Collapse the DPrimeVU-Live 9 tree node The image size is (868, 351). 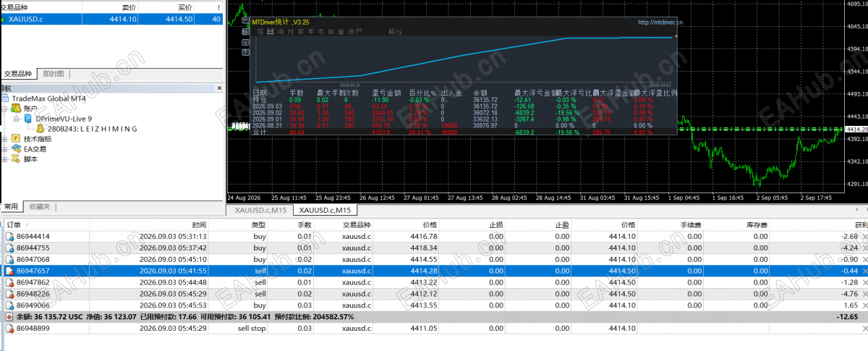pyautogui.click(x=17, y=119)
